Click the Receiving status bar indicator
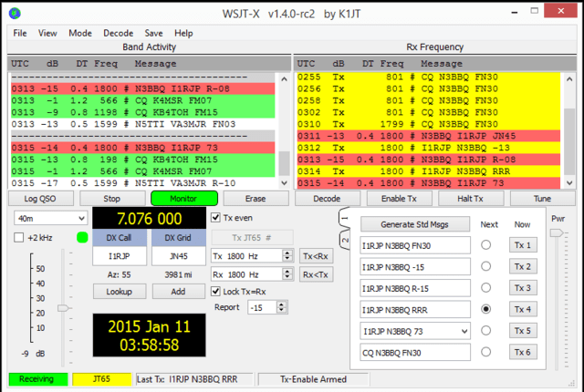 [37, 379]
